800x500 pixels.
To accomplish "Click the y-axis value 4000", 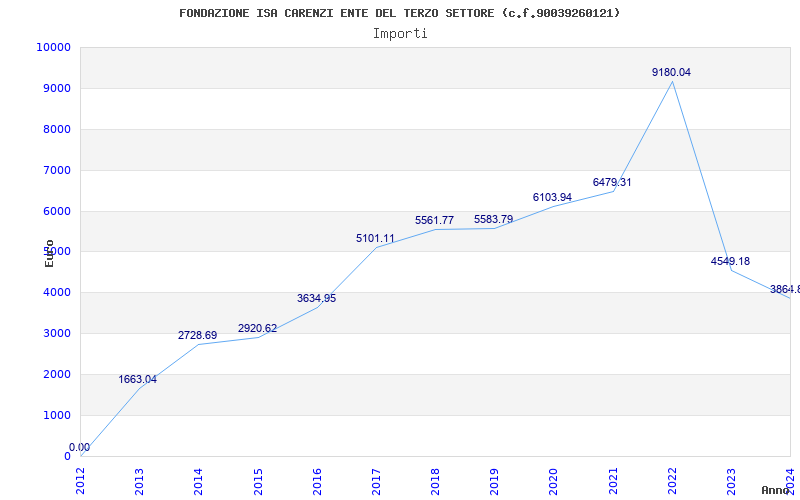I will [57, 292].
